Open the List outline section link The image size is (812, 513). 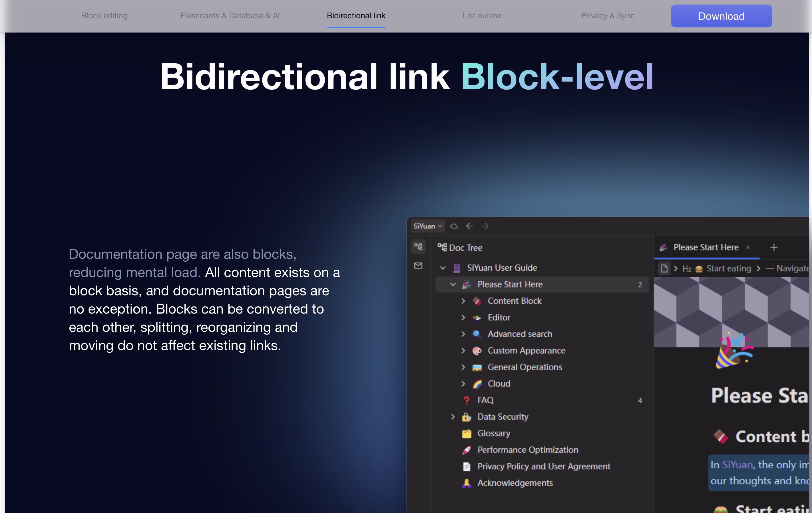click(482, 16)
